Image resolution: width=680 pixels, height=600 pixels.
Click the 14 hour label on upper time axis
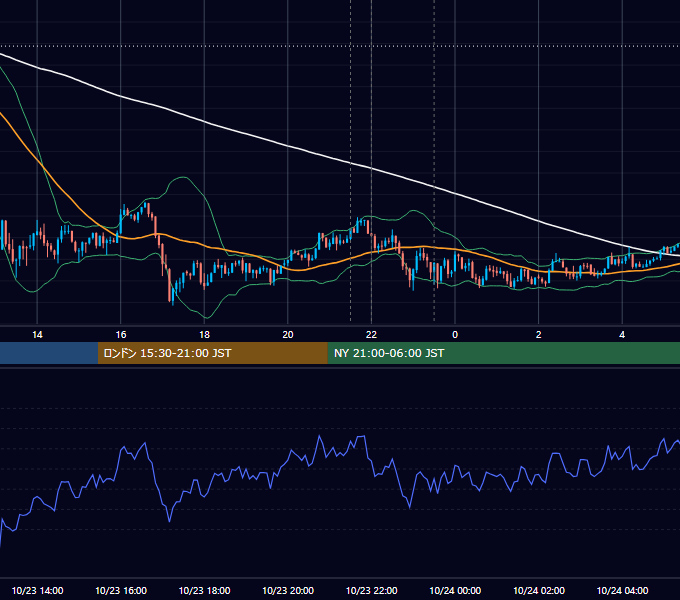[37, 335]
